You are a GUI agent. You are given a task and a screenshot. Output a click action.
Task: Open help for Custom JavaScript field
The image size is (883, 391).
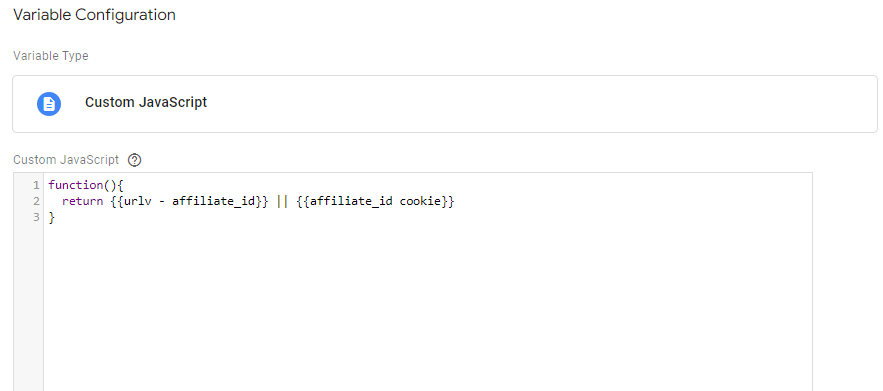coord(134,160)
